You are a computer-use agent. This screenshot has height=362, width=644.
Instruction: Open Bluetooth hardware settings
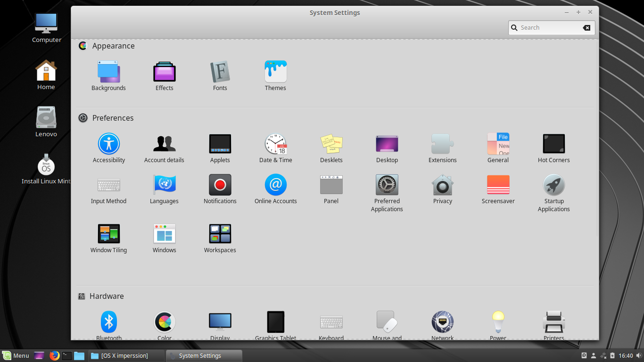pyautogui.click(x=109, y=325)
